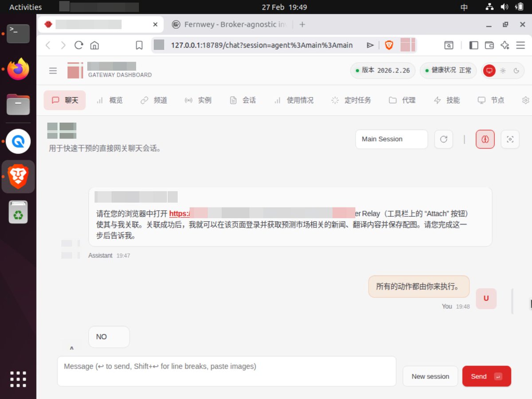This screenshot has width=532, height=399.
Task: Switch theme to light mode sun icon
Action: click(x=503, y=70)
